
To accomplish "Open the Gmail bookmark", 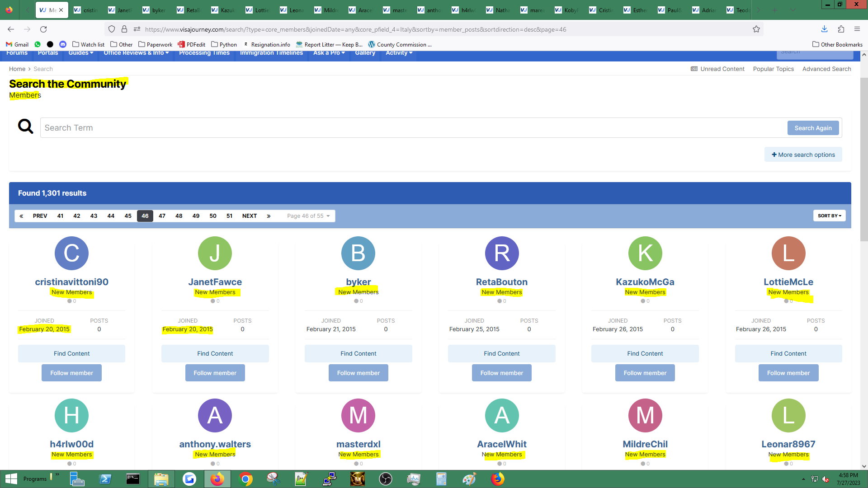I will pos(17,44).
